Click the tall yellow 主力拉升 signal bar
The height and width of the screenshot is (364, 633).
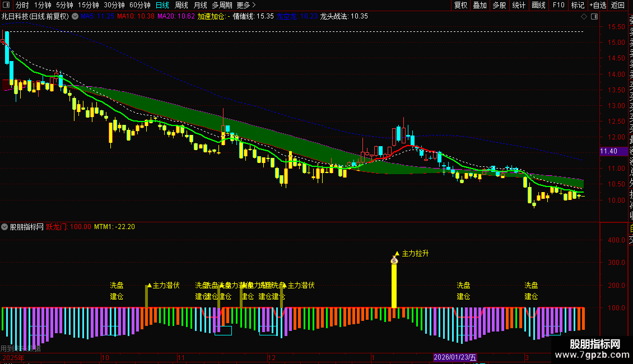coord(394,286)
